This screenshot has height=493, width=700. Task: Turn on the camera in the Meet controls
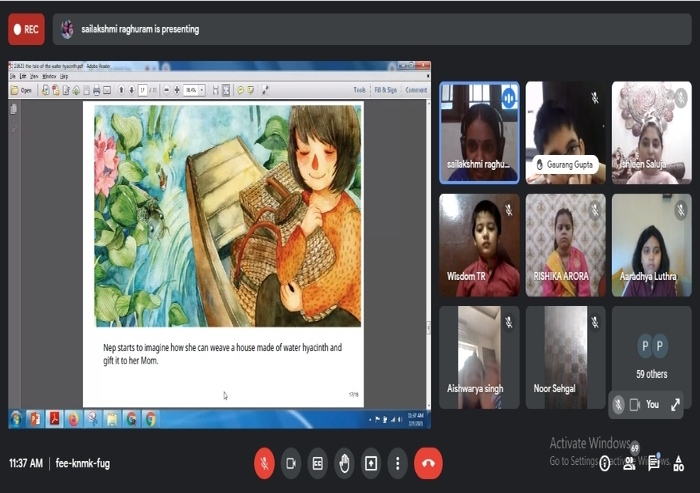pyautogui.click(x=291, y=464)
